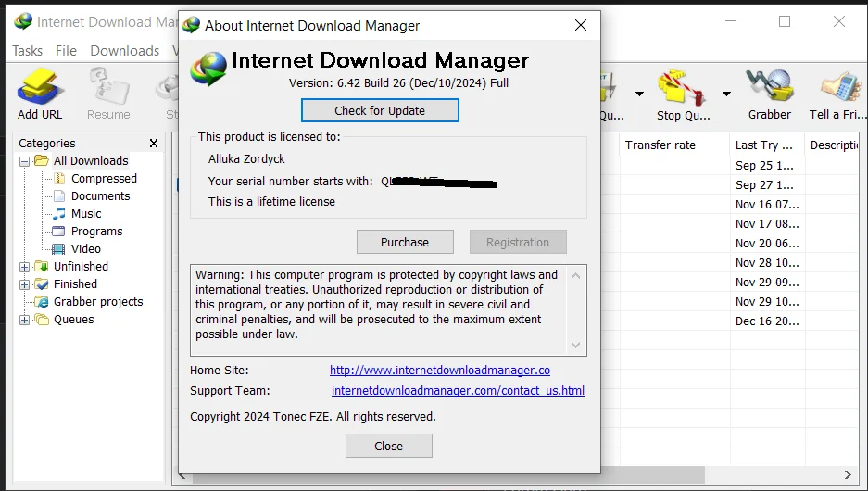Click the Copyright 2024 Tonec FZE text
Image resolution: width=868 pixels, height=491 pixels.
coord(313,416)
